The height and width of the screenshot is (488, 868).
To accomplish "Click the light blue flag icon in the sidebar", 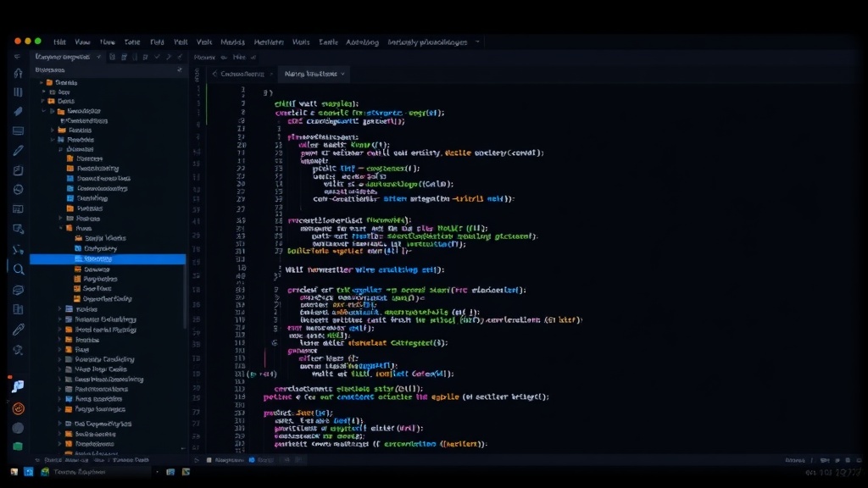I will point(18,386).
